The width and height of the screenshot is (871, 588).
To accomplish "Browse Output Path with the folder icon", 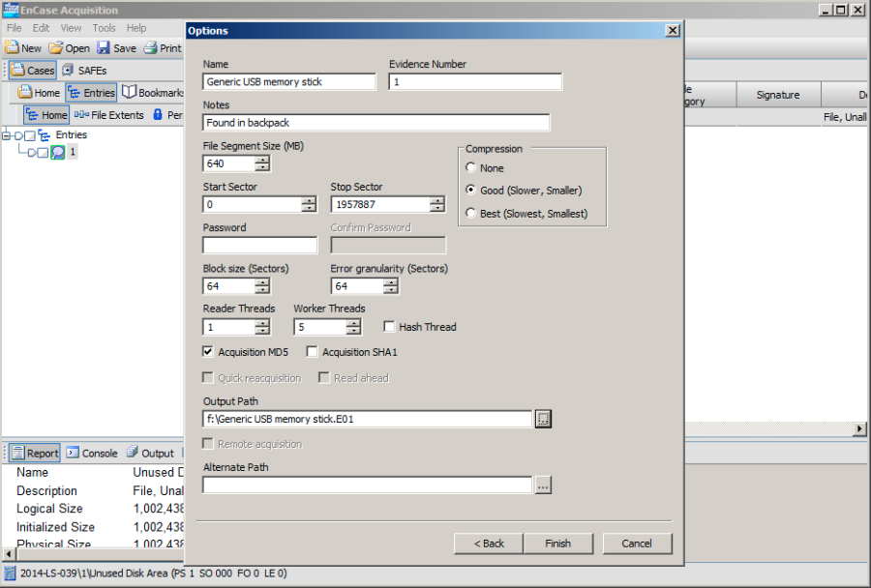I will pos(543,419).
